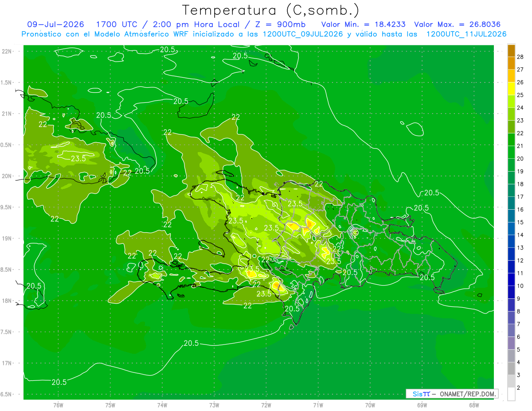Click the white swatch below 2 on the color scale

point(511,394)
